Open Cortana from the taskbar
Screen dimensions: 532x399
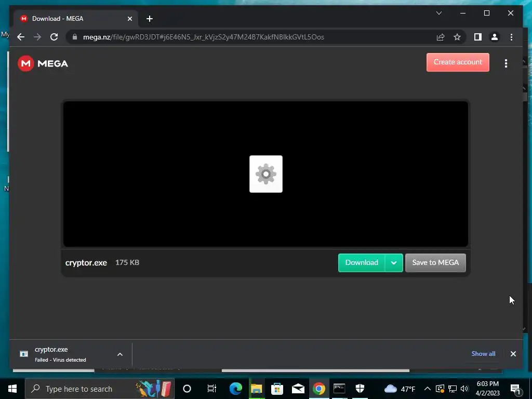pyautogui.click(x=187, y=389)
